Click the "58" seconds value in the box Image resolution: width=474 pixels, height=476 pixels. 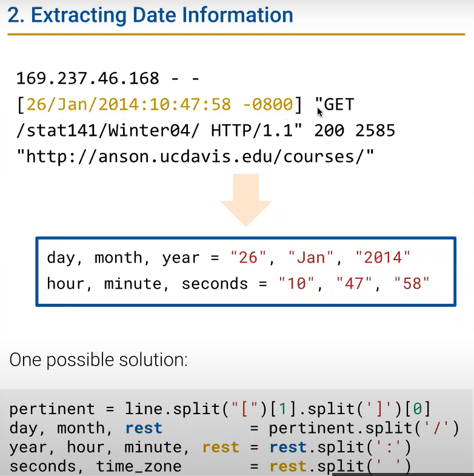[x=412, y=284]
